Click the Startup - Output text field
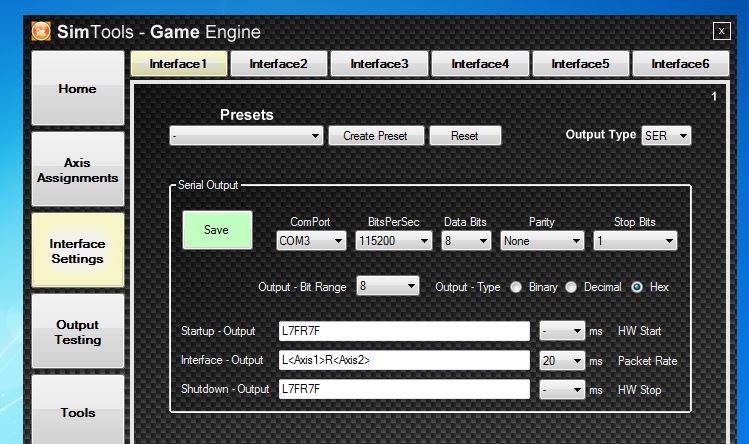Screen dimensions: 749x444 (404, 331)
